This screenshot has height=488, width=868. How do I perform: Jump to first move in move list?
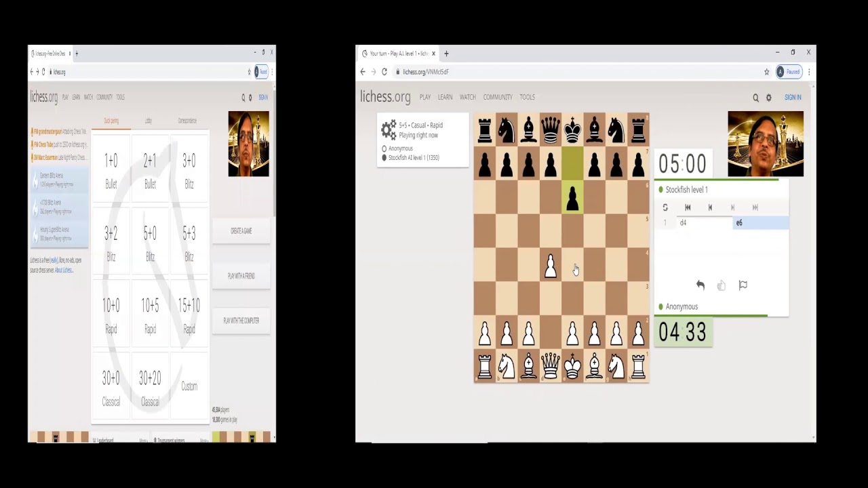[688, 207]
